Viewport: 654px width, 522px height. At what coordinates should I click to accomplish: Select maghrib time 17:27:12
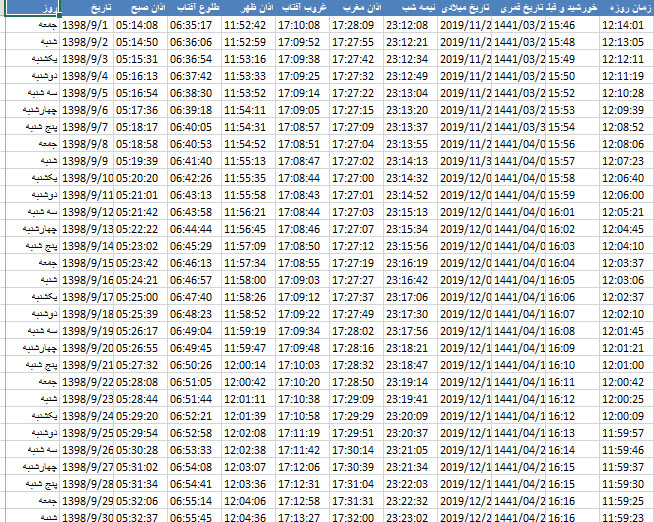coord(356,246)
